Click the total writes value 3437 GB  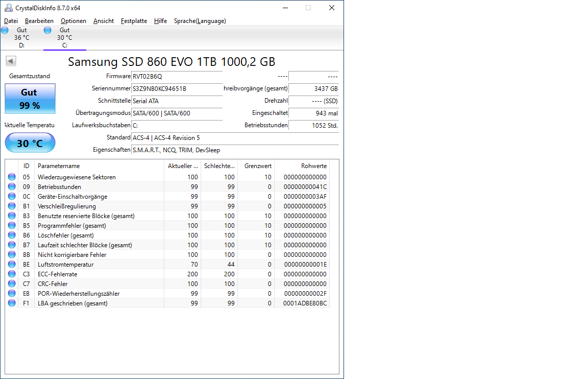click(314, 89)
